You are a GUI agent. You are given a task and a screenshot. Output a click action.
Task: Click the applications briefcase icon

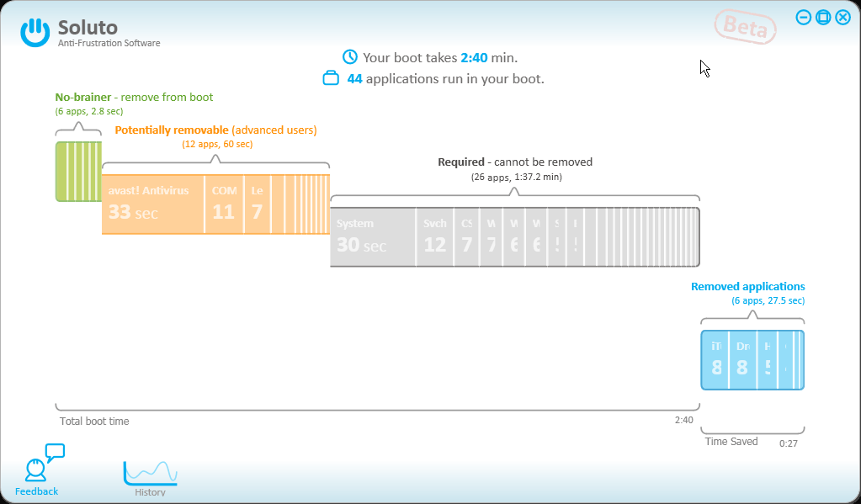331,78
